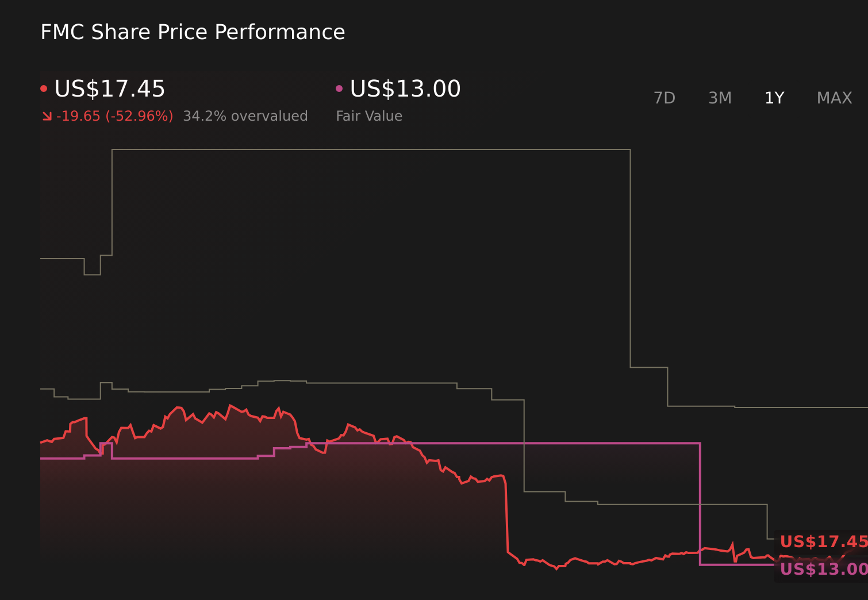Click the Fair Value label text
This screenshot has height=600, width=868.
[368, 116]
